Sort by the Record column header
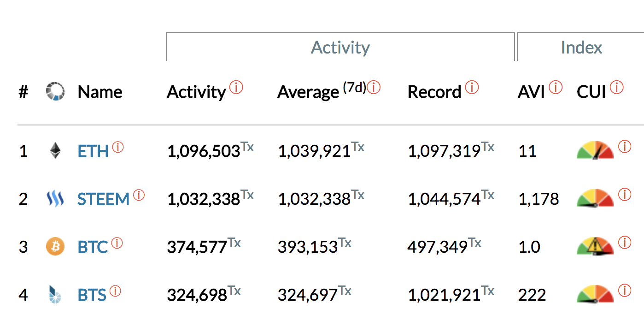 point(434,92)
